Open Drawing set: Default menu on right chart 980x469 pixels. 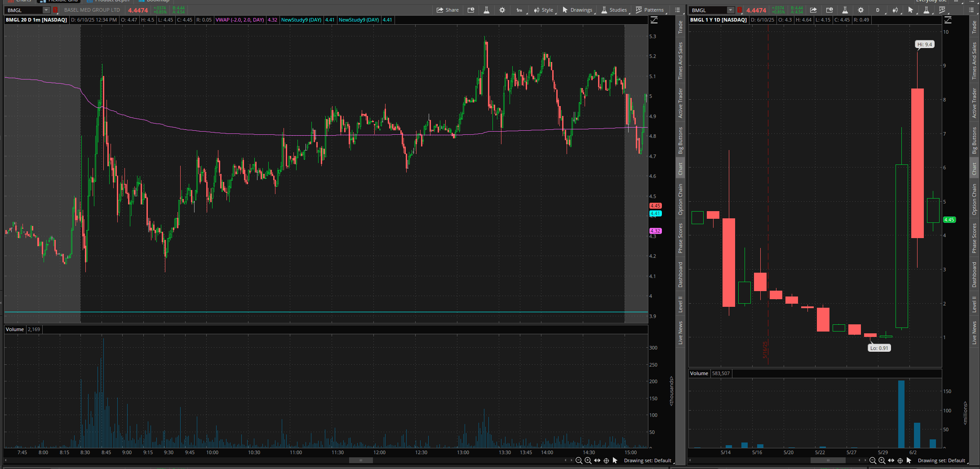coord(942,460)
